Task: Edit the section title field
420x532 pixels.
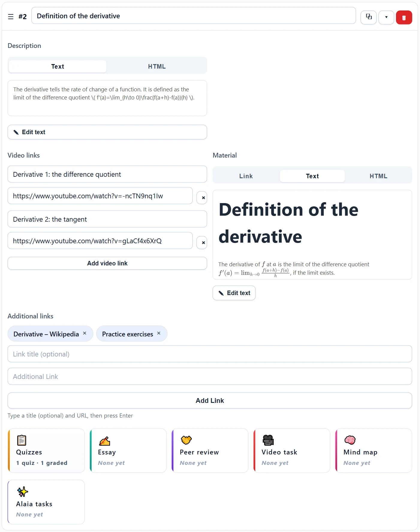Action: [x=194, y=16]
